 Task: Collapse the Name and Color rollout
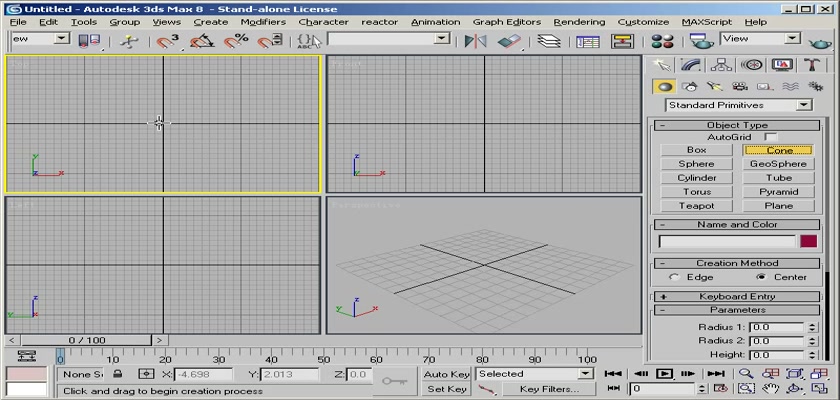[x=737, y=224]
